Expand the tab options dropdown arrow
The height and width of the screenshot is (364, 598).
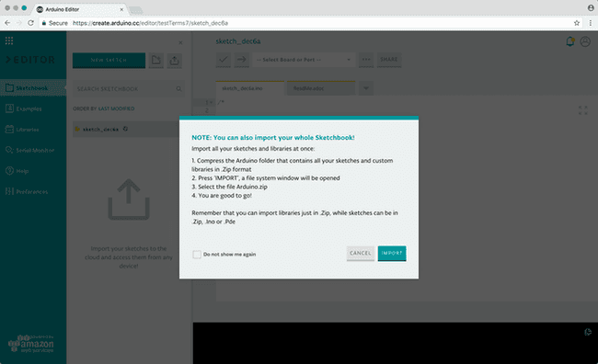[366, 88]
